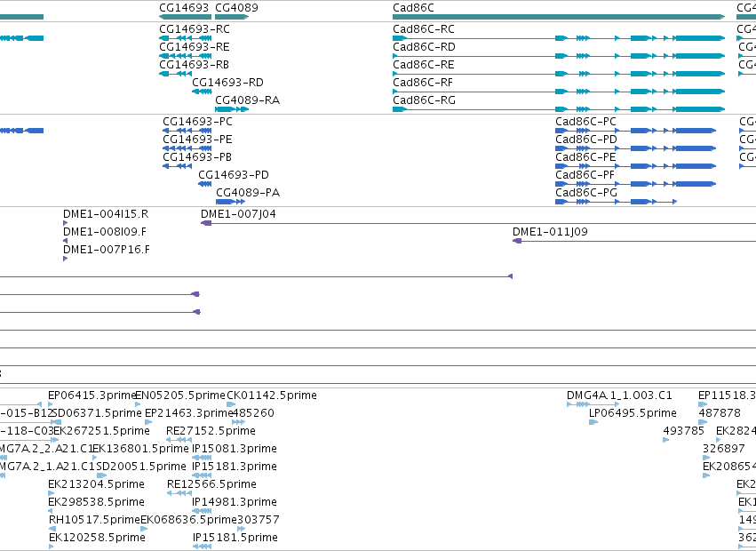This screenshot has width=756, height=551.
Task: Open EST EK213204.5prime
Action: 97,484
